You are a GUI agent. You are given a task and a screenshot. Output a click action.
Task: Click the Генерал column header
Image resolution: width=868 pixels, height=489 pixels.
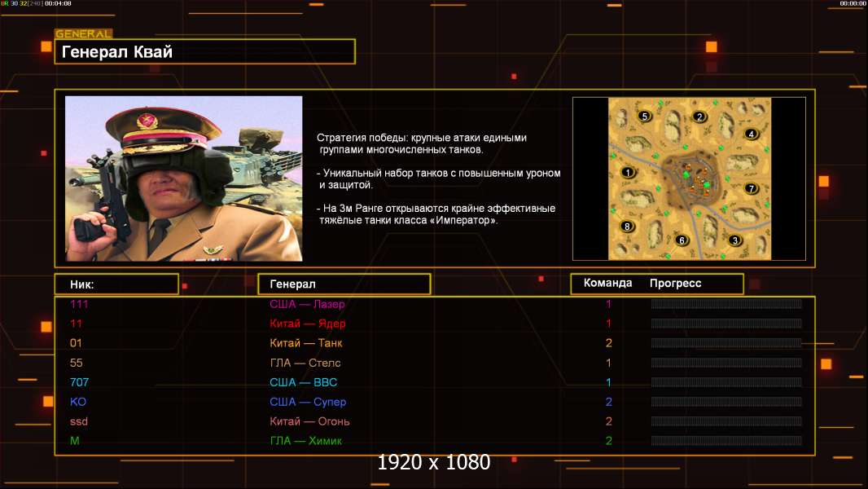(x=344, y=284)
